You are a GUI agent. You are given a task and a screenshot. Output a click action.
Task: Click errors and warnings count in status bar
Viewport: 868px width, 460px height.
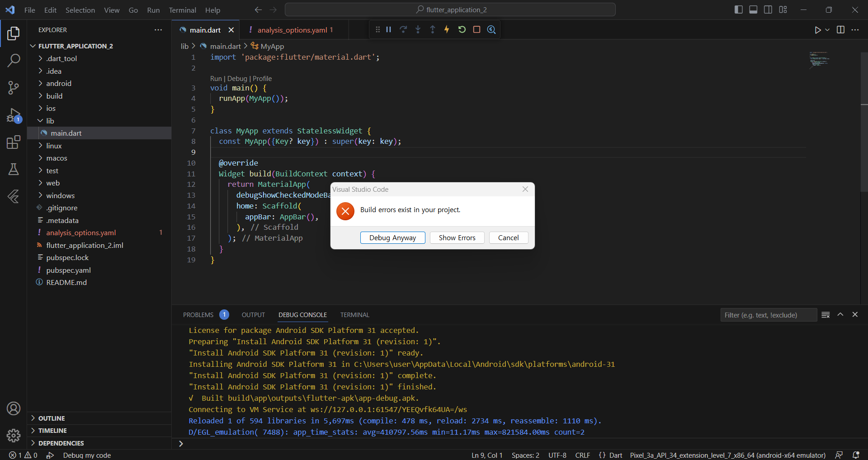23,455
